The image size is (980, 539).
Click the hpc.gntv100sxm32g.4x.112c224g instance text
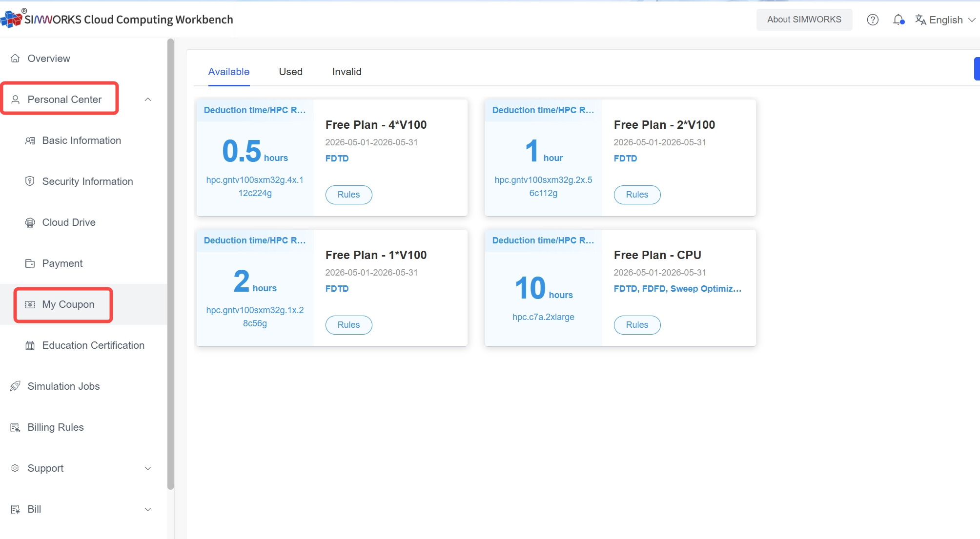(255, 186)
